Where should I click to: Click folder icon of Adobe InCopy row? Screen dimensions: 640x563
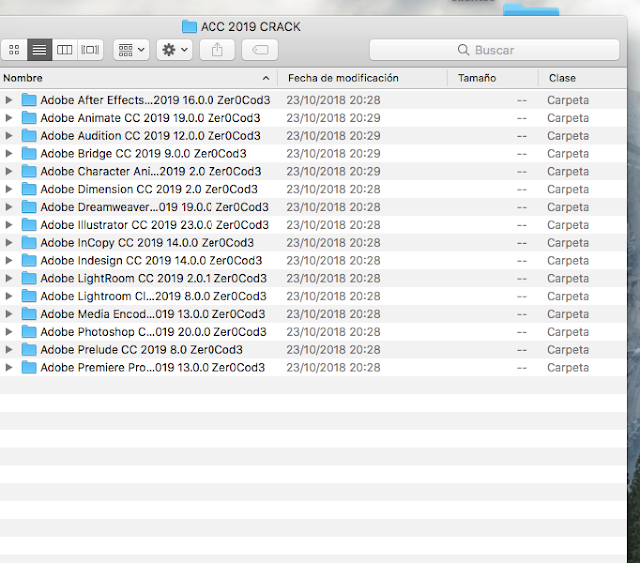click(29, 243)
